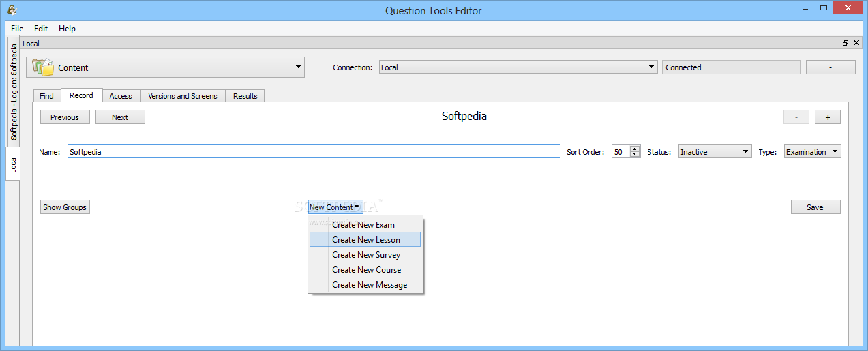Click the Status: label
Viewport: 868px width, 351px height.
(x=659, y=152)
